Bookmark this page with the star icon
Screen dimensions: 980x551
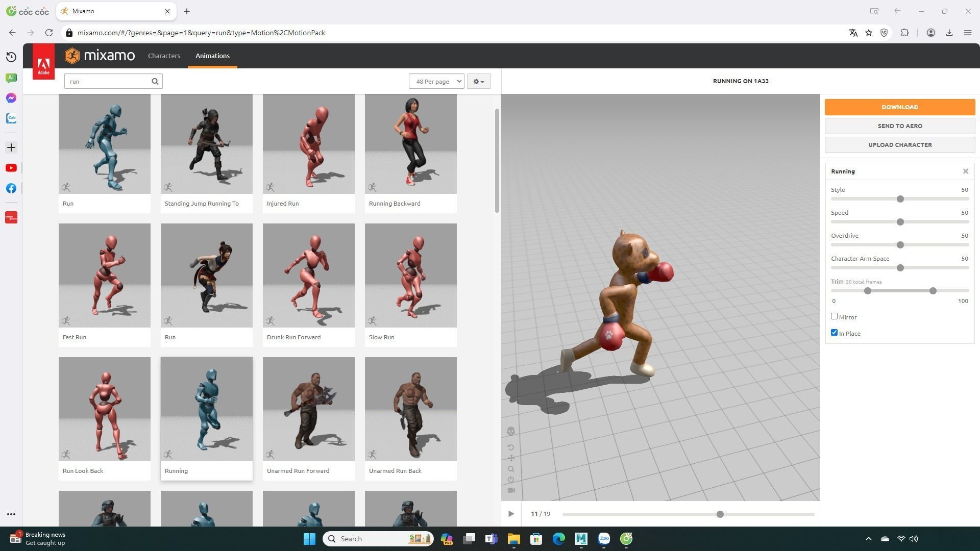pos(869,33)
